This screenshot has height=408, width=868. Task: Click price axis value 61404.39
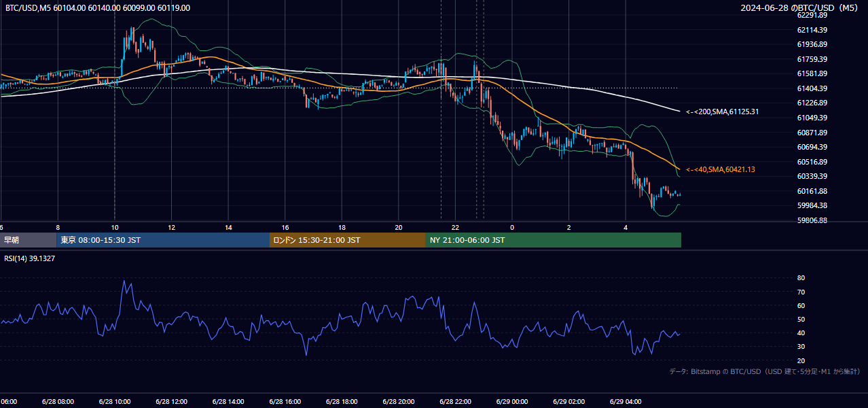(x=812, y=88)
